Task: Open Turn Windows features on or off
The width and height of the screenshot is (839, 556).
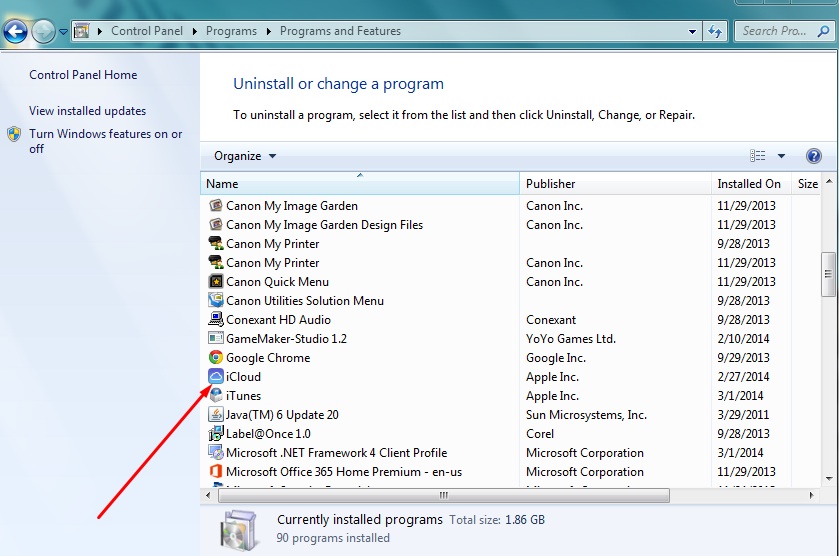Action: [105, 141]
